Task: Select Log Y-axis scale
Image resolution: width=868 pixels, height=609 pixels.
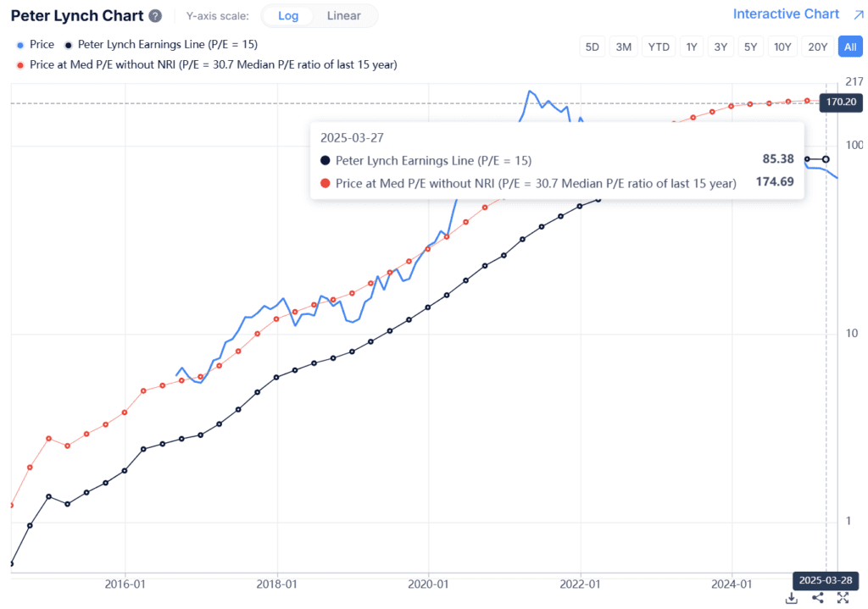Action: [x=288, y=16]
